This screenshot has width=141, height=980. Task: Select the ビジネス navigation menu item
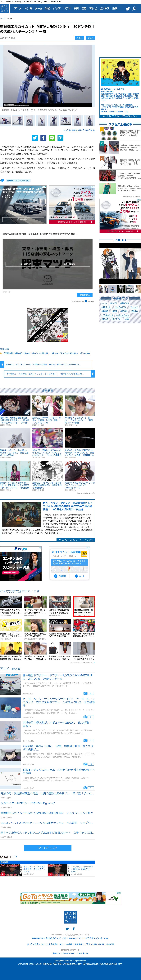coord(104,8)
